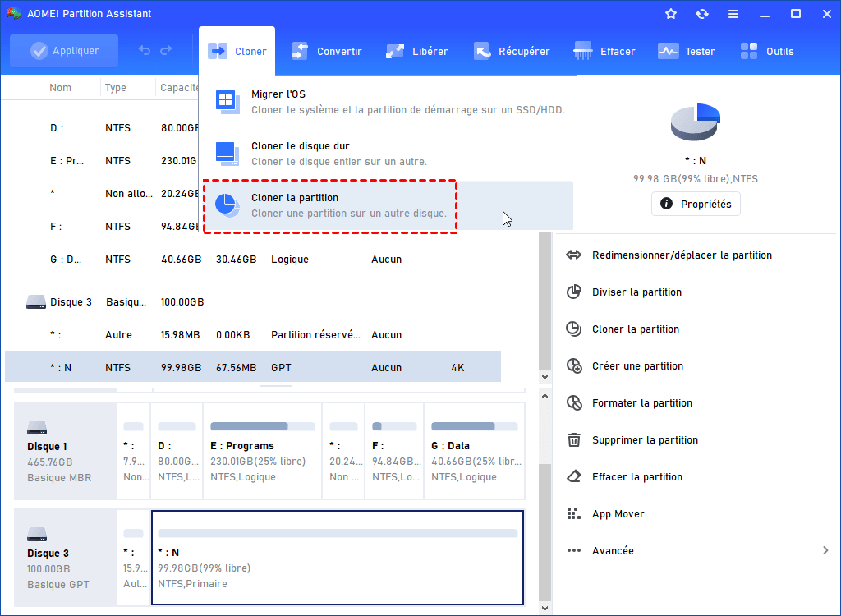Click the Disque 3 drive icon in list
Image resolution: width=841 pixels, height=616 pixels.
(x=36, y=302)
